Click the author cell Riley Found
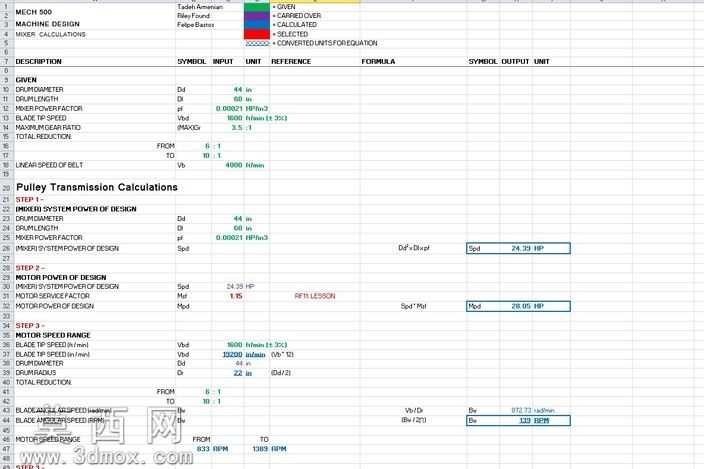704x469 pixels. 193,16
